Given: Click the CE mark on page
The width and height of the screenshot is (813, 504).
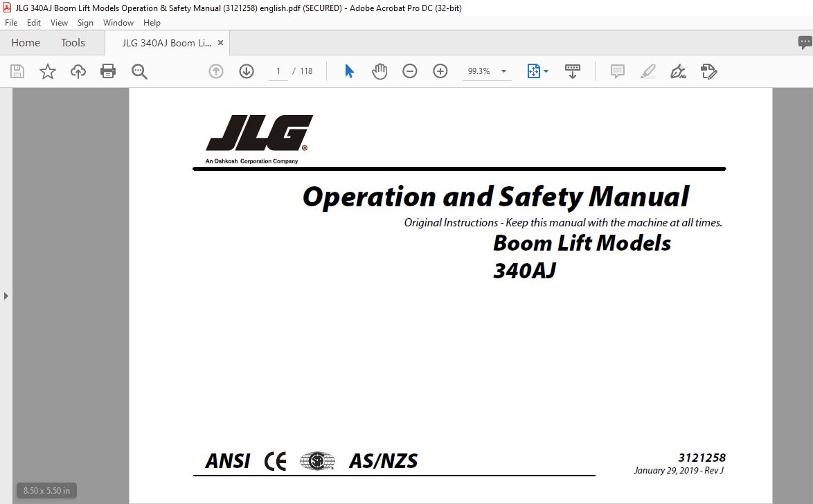Looking at the screenshot, I should [276, 461].
